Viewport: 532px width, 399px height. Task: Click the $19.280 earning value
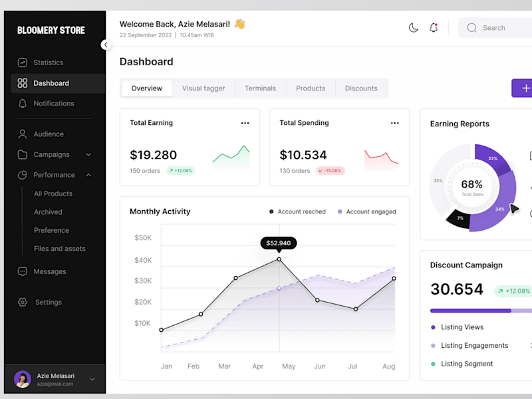point(153,155)
